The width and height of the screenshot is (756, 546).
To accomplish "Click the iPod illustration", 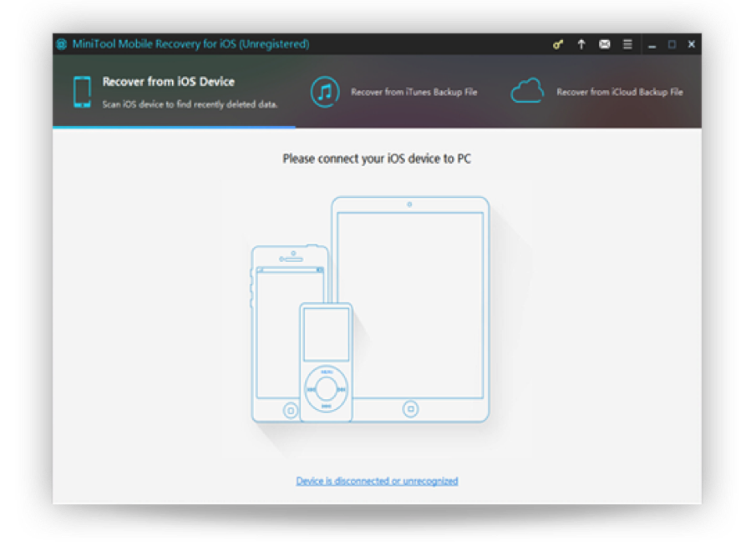I will tap(326, 362).
